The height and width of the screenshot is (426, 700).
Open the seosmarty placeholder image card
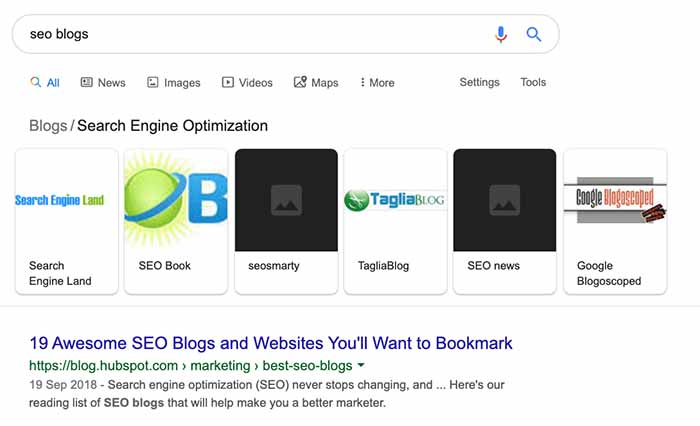coord(286,221)
